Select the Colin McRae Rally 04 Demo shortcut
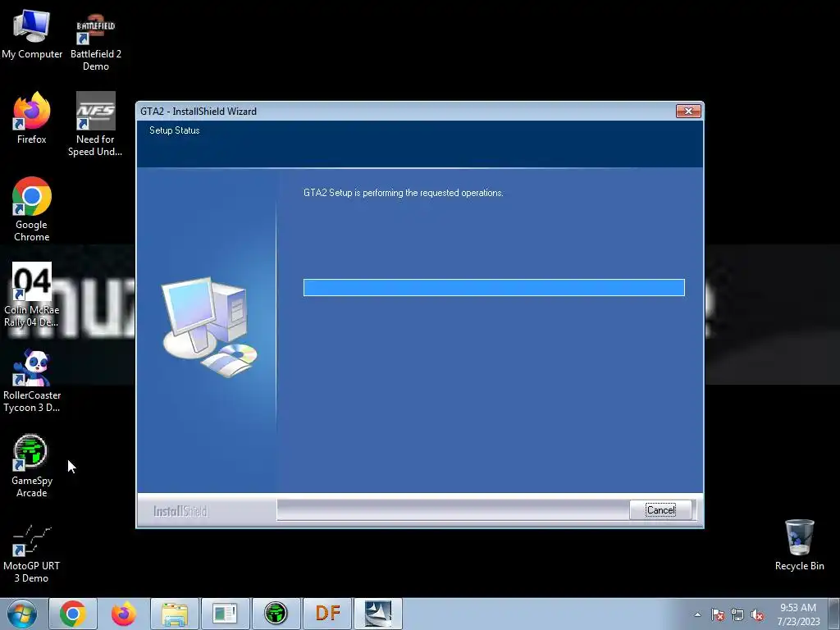 tap(32, 294)
